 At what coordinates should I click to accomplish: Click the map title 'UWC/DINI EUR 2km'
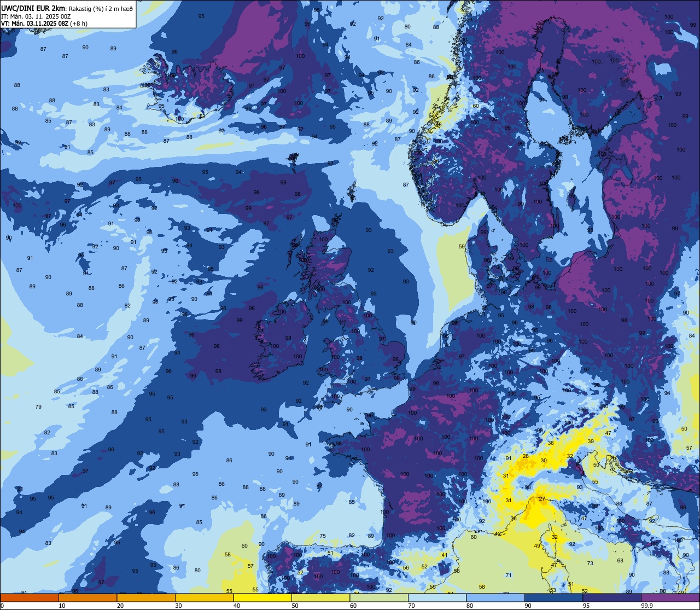[33, 8]
